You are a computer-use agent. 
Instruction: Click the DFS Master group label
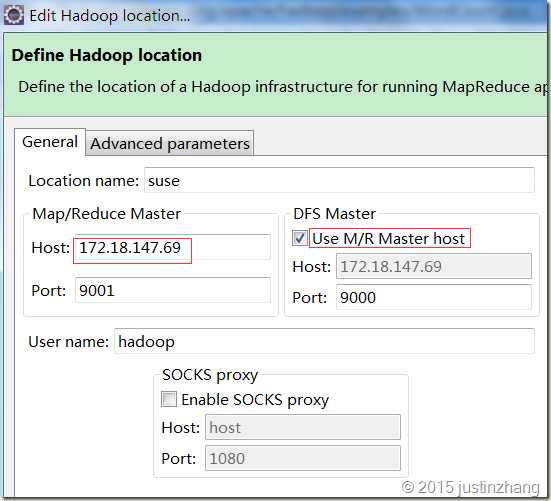[x=334, y=214]
